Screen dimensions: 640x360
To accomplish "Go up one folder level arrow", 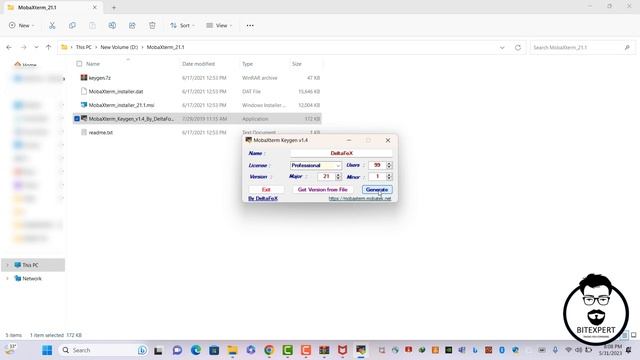I will [49, 47].
